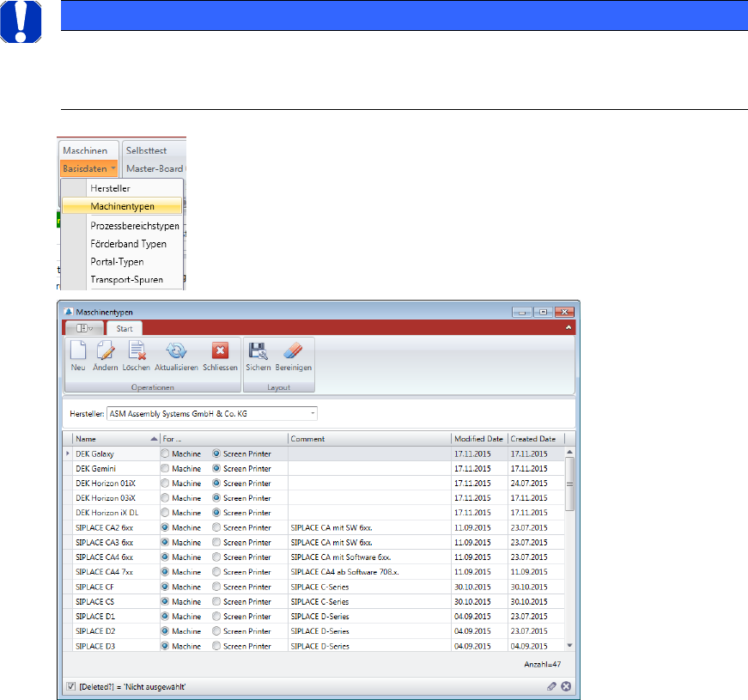Image resolution: width=748 pixels, height=700 pixels.
Task: Click comment 'SIPLACE CA mit Software 6xx.'
Action: 341,557
